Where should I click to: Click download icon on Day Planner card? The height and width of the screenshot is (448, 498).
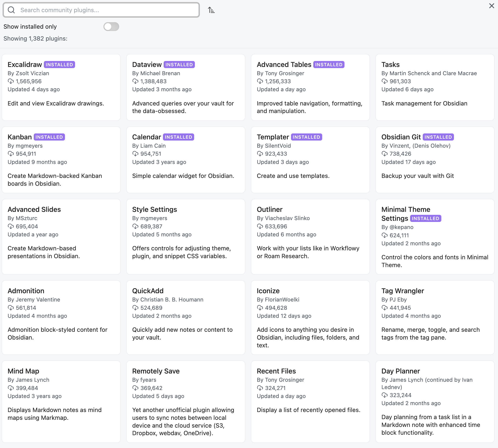(385, 395)
